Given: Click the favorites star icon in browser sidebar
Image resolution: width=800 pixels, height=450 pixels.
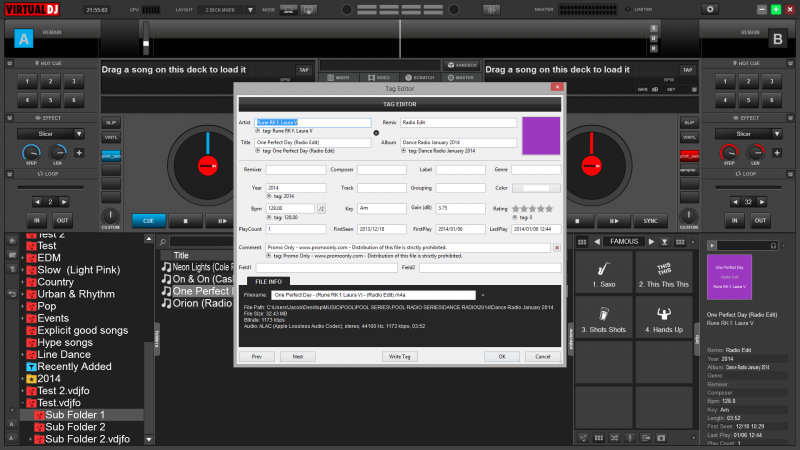Looking at the screenshot, I should tap(12, 240).
